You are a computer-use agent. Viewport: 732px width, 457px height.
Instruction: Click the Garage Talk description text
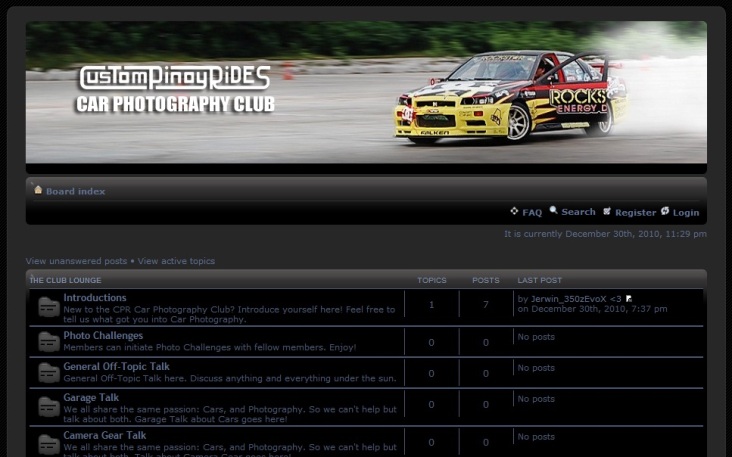[x=230, y=415]
